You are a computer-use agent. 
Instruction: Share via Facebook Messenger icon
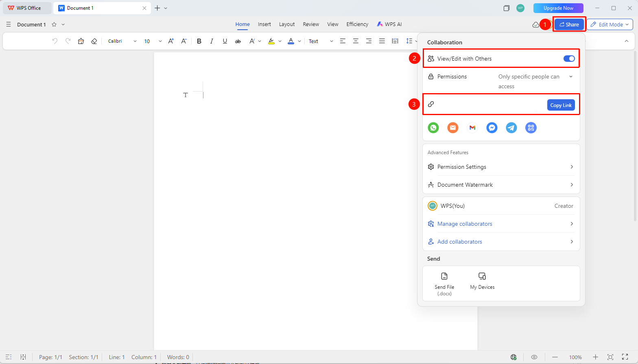point(492,128)
